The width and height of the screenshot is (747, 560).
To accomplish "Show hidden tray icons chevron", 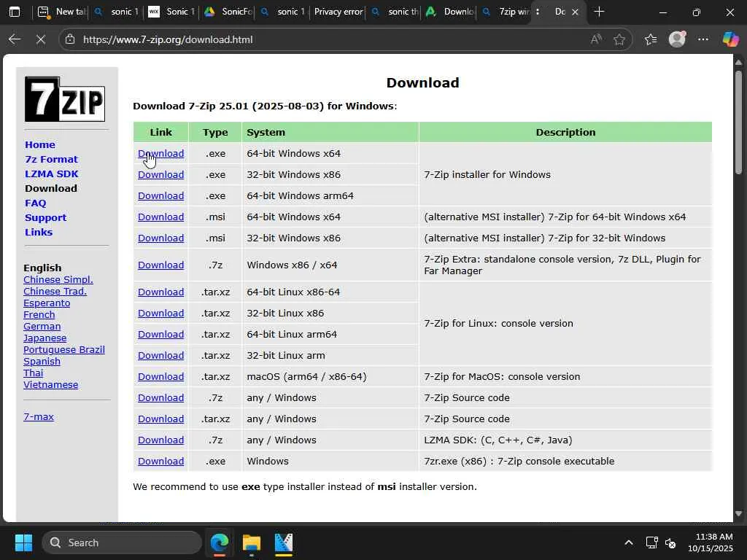I will (629, 542).
